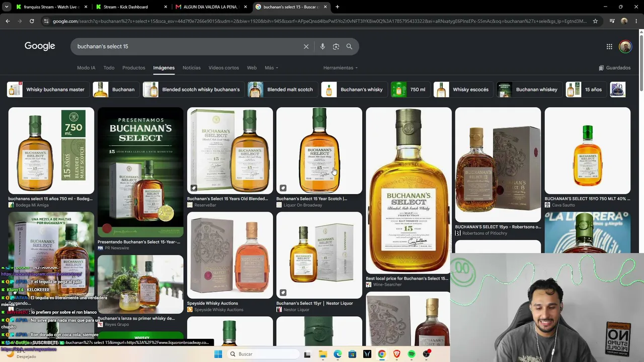This screenshot has width=644, height=362.
Task: Open the Chrome profile avatar in toolbar
Action: click(624, 21)
